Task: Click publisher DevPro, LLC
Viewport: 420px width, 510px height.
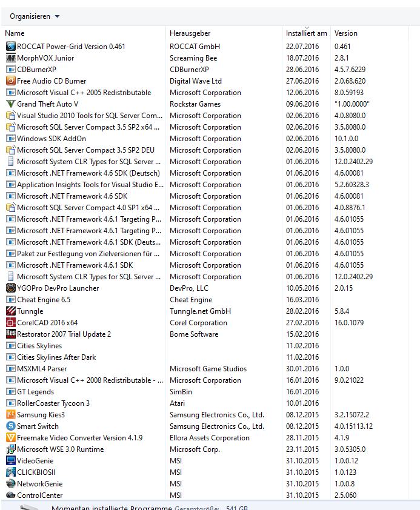Action: click(x=188, y=288)
